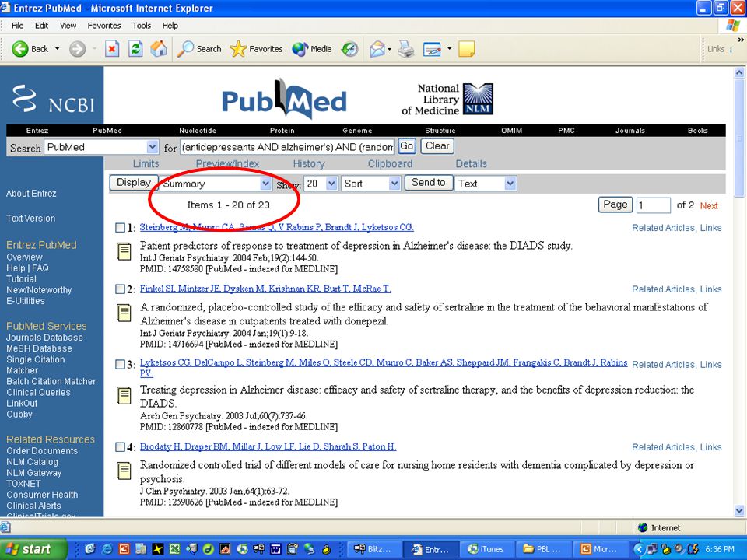The width and height of the screenshot is (747, 560).
Task: Check the box for result 4 Brodaty
Action: click(x=120, y=447)
